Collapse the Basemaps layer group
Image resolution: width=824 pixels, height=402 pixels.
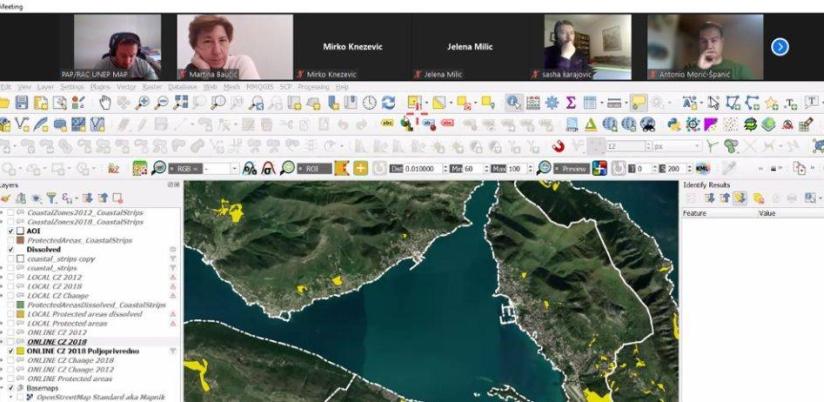tap(4, 388)
